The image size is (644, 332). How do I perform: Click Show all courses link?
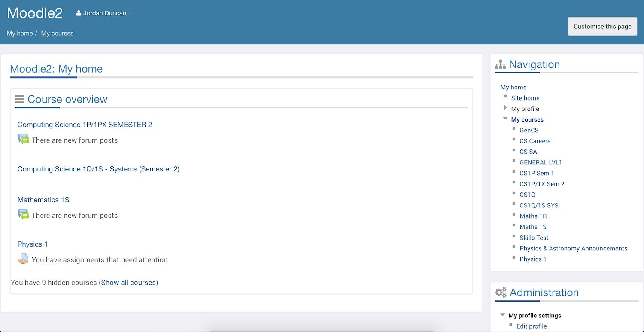point(128,283)
